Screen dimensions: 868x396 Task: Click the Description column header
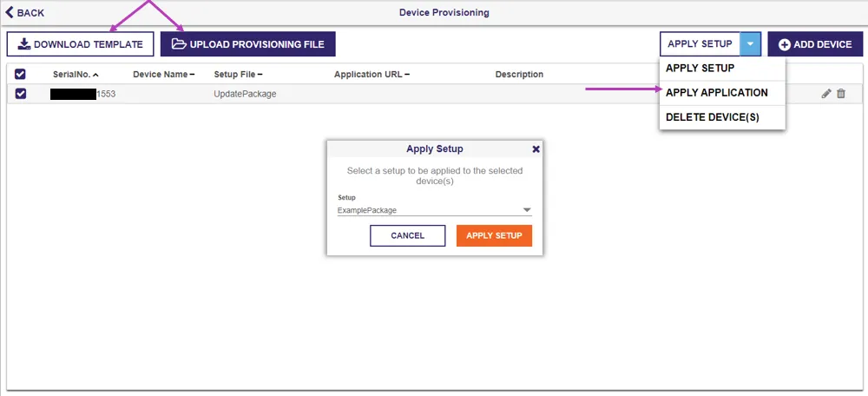click(x=519, y=74)
